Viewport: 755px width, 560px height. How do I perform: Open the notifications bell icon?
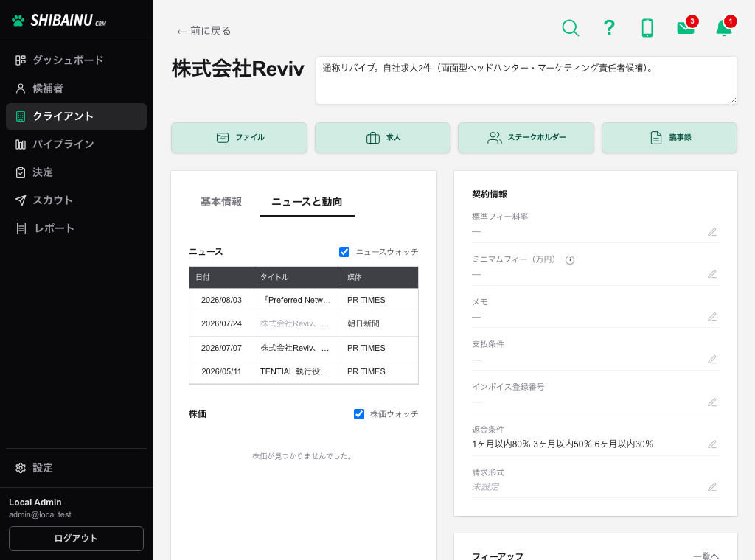[725, 27]
